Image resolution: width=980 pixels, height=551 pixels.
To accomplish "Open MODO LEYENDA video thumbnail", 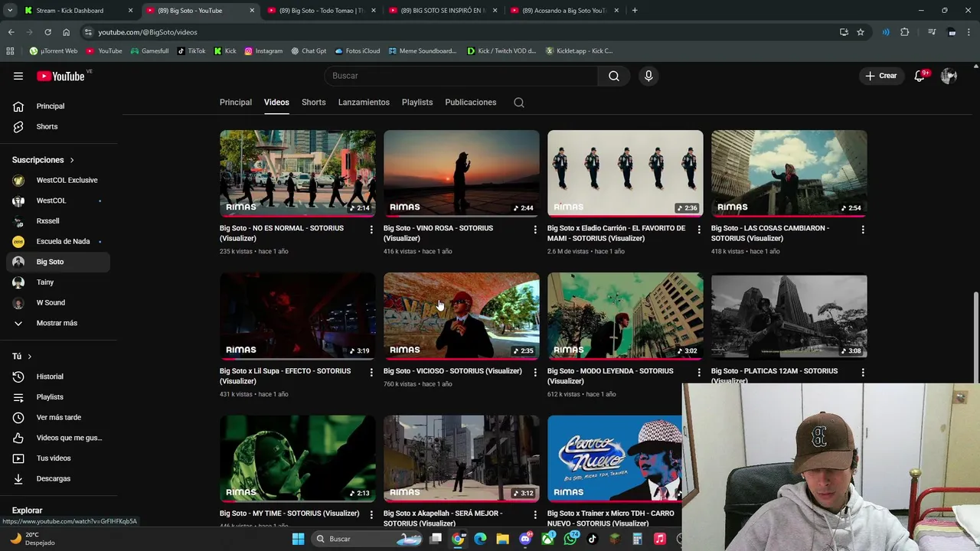I will pos(626,316).
